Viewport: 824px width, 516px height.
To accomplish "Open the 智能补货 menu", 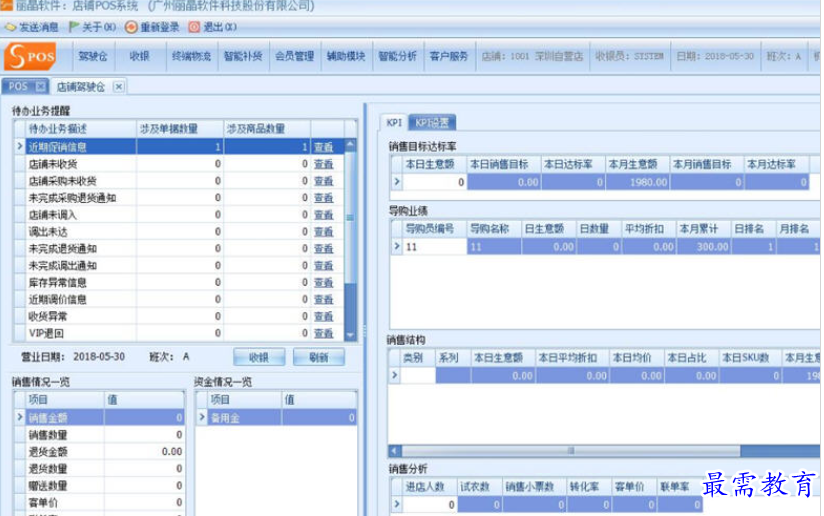I will click(x=243, y=56).
